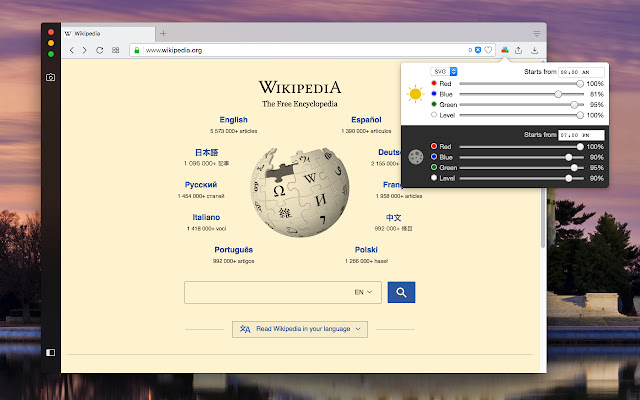Click the daytime green color dot
The height and width of the screenshot is (400, 640).
click(434, 104)
